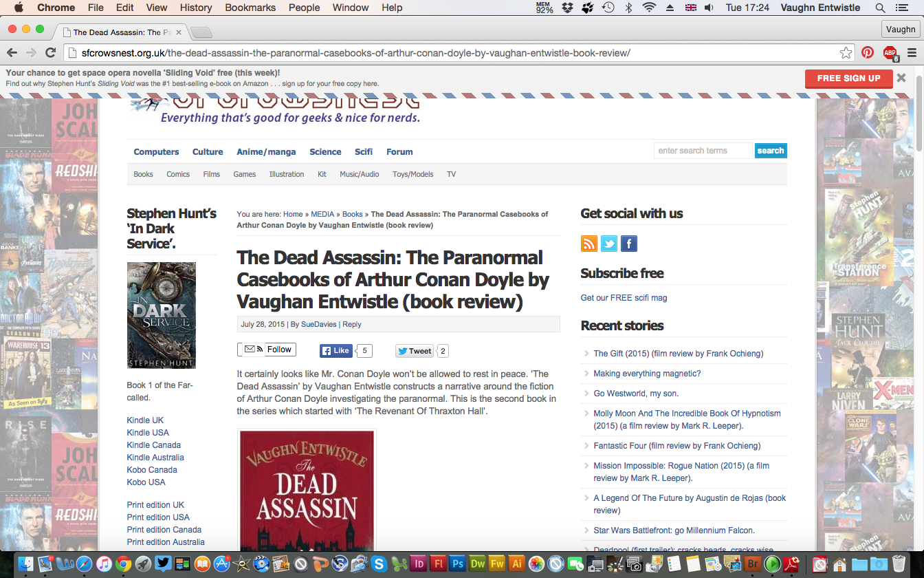Open the Window menu
Viewport: 924px width, 578px height.
tap(351, 8)
